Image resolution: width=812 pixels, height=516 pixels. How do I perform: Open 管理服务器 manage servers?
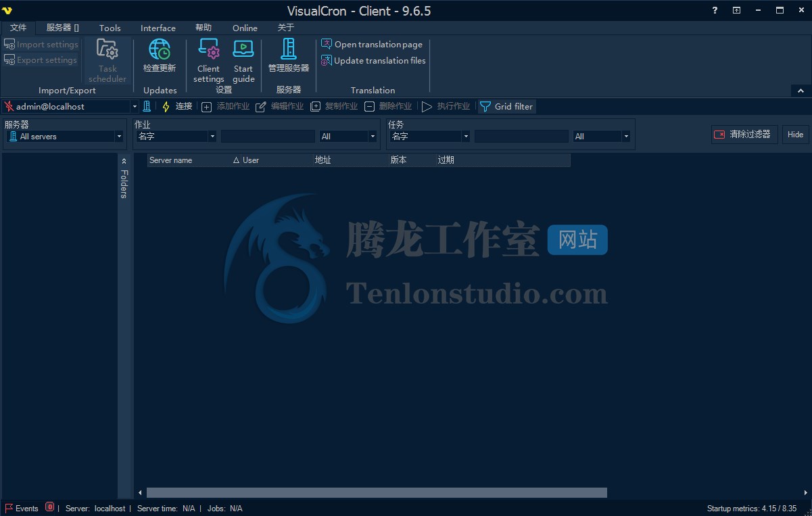click(x=289, y=56)
